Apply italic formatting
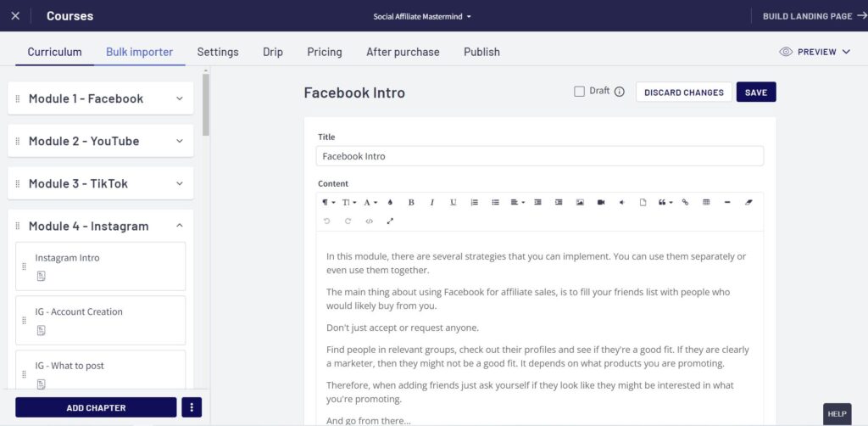Screen dimensions: 868x426 (x=432, y=203)
